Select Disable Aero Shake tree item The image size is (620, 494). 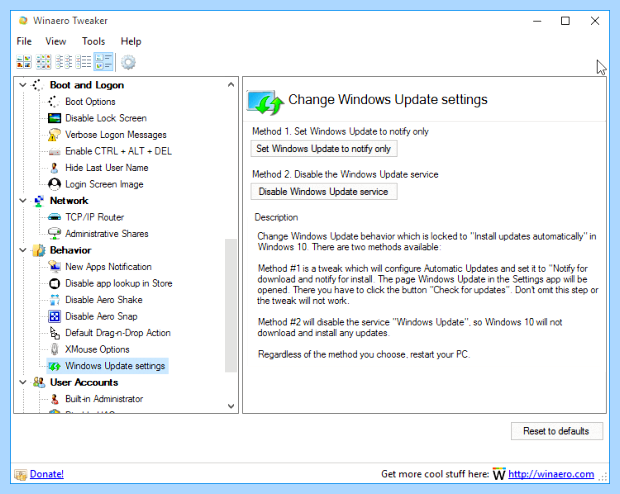[104, 300]
